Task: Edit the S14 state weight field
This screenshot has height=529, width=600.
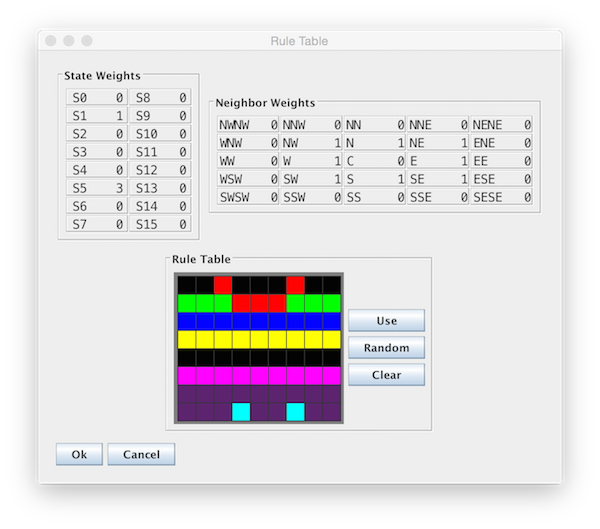Action: tap(160, 206)
